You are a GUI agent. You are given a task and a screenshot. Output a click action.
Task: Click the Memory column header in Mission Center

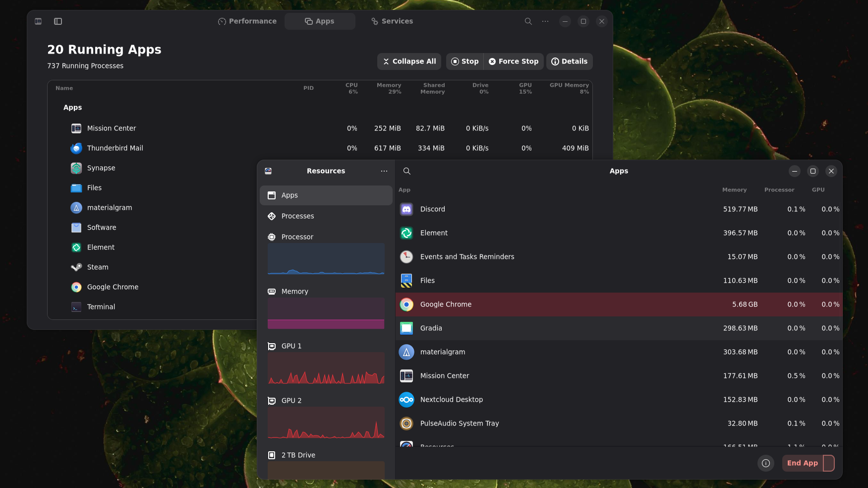(389, 88)
